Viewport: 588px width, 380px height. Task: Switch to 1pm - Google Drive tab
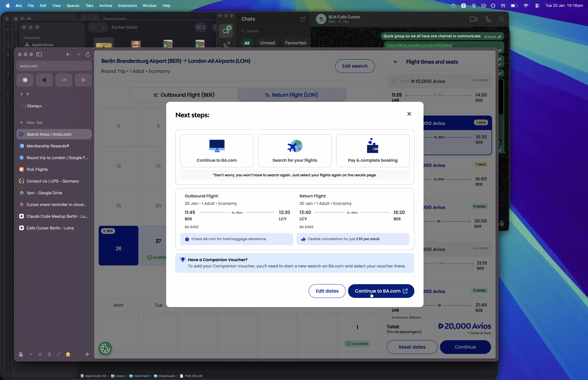point(54,193)
